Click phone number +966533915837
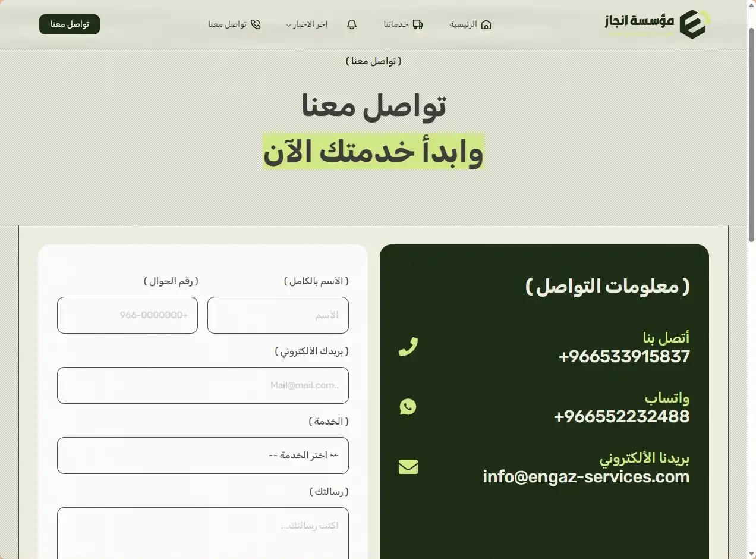The width and height of the screenshot is (756, 559). tap(624, 356)
